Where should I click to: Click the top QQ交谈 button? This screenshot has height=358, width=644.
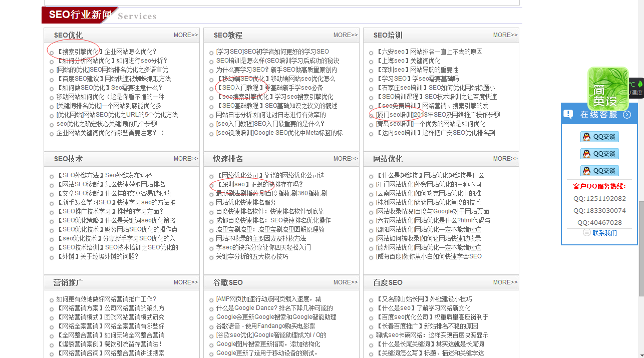tap(599, 136)
